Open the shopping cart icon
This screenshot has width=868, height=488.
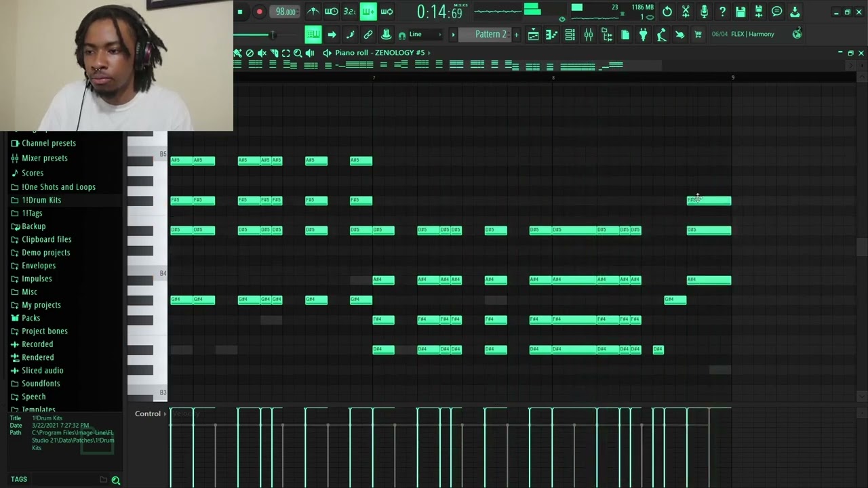coord(698,35)
